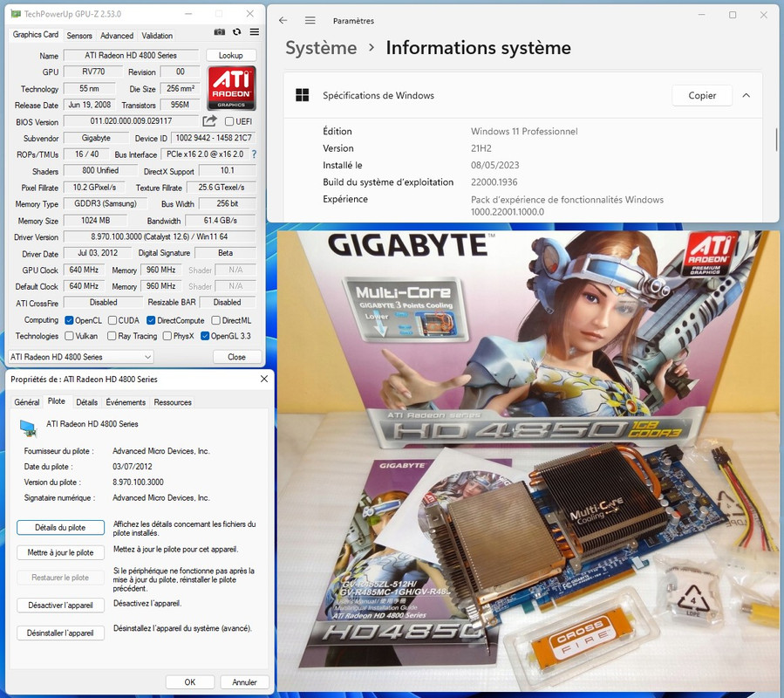Click the '21H2' version value
This screenshot has height=698, width=784.
(481, 148)
